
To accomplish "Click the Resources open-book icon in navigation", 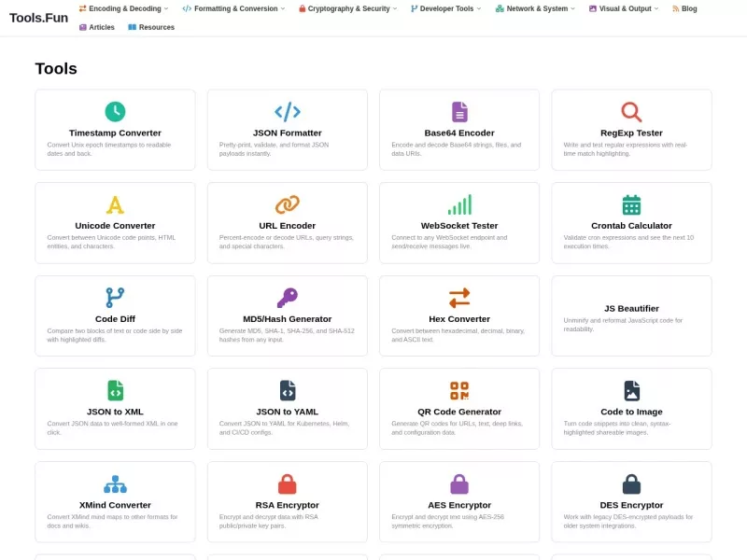I will pyautogui.click(x=132, y=27).
